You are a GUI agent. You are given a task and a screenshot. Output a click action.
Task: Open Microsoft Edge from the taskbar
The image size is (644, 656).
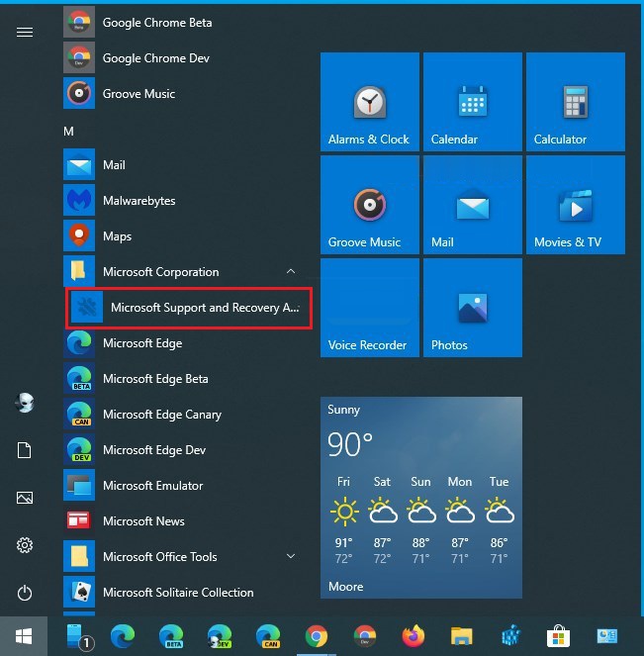pos(122,636)
